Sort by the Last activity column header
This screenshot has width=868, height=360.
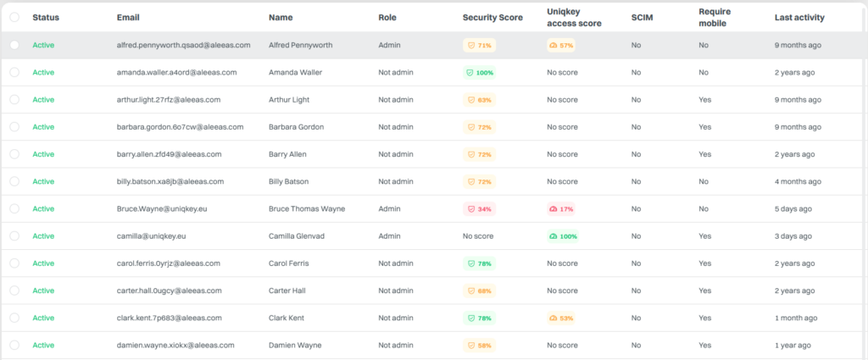pos(799,18)
